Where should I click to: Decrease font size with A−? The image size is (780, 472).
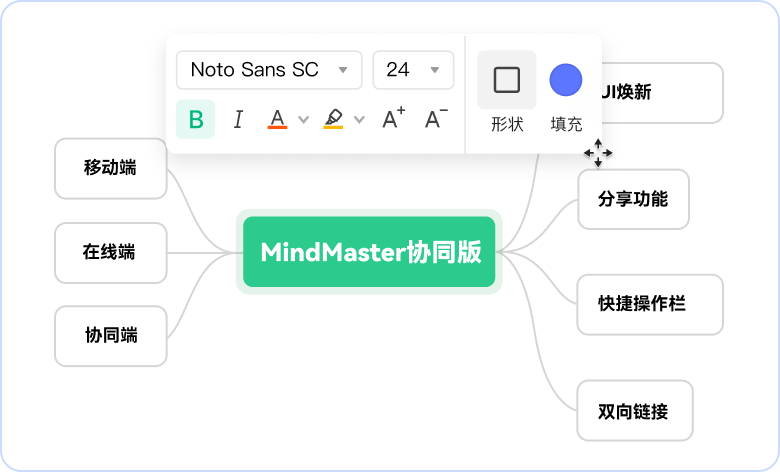(436, 118)
